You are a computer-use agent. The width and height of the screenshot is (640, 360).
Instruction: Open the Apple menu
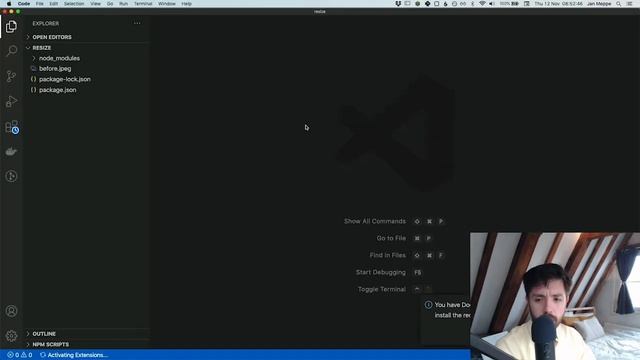click(9, 4)
